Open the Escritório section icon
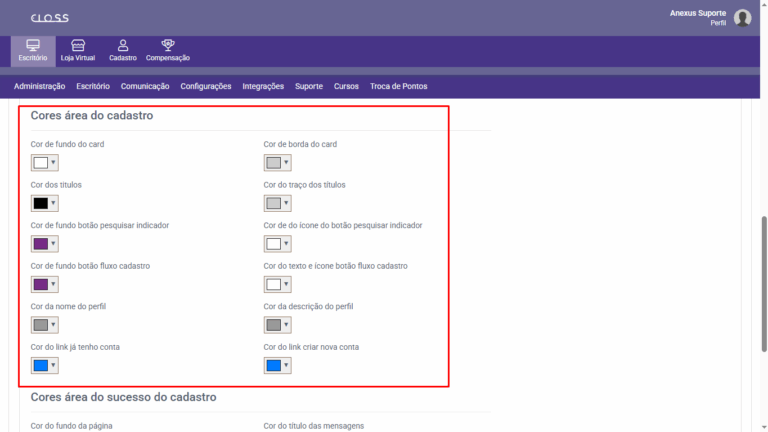Screen dimensions: 768x432 (x=32, y=46)
